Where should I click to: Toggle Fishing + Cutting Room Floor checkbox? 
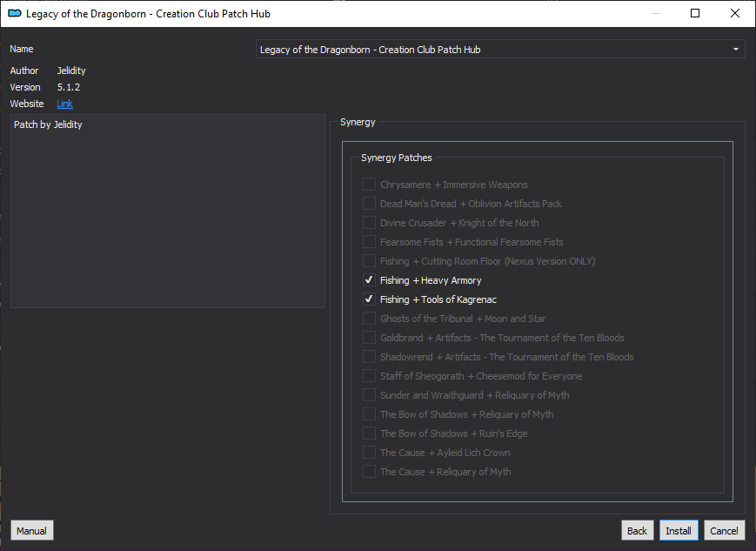tap(370, 261)
